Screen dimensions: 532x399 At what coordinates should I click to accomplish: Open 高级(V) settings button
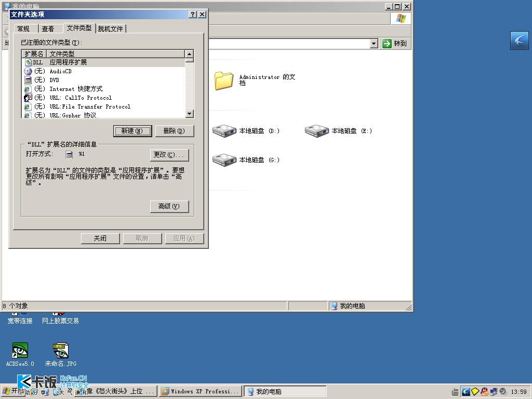(169, 206)
